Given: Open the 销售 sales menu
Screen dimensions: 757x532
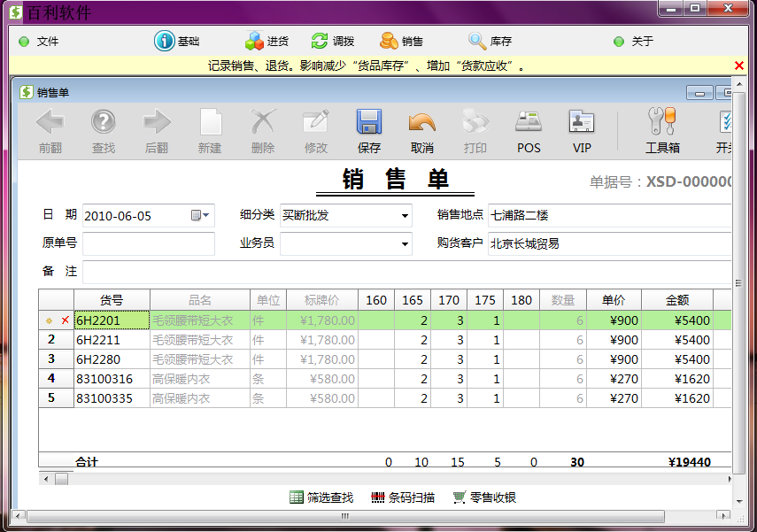Looking at the screenshot, I should (x=401, y=41).
